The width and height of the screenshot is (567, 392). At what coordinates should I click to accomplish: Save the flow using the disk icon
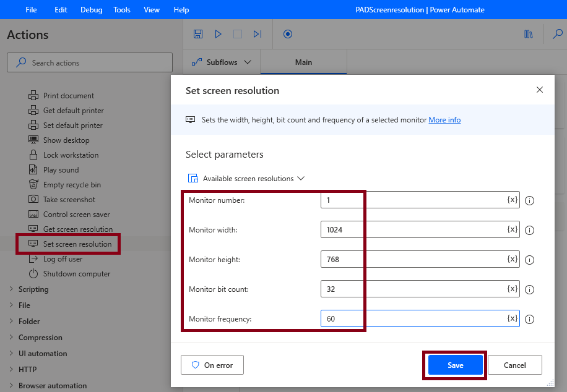pyautogui.click(x=198, y=34)
